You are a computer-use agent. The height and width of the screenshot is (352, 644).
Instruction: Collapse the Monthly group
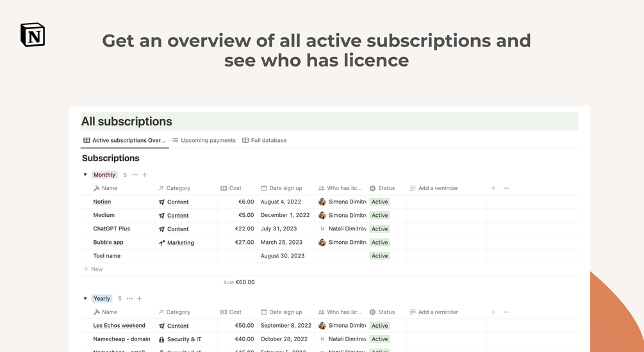coord(85,175)
